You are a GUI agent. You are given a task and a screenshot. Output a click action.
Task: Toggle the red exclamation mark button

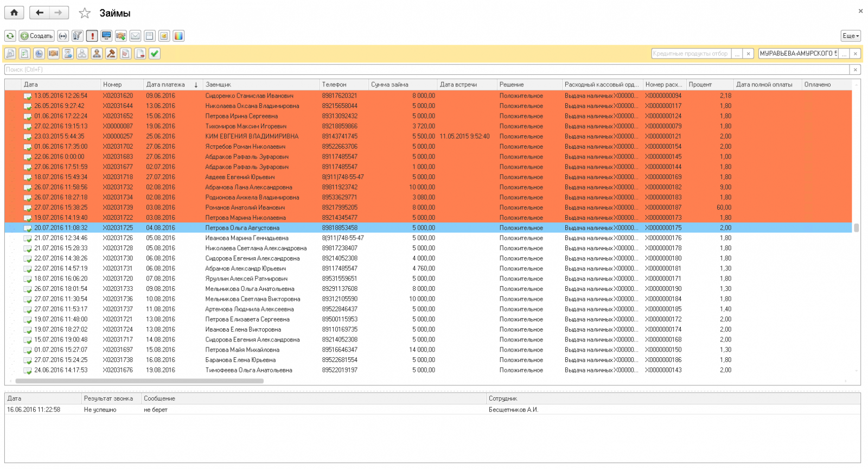(x=92, y=36)
